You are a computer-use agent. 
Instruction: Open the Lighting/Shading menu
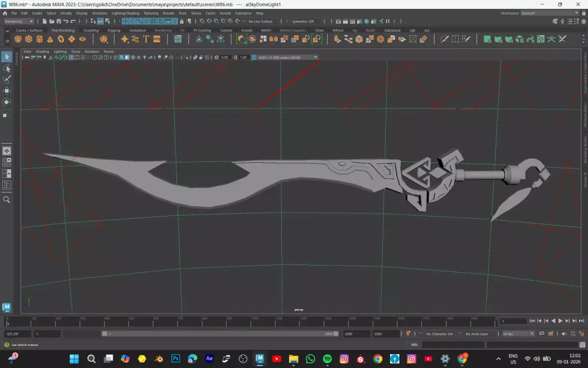[x=125, y=13]
